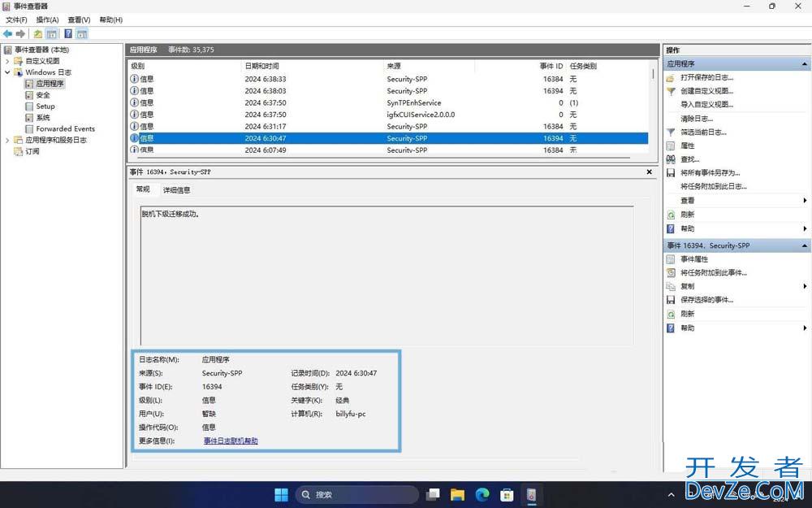The image size is (812, 508).
Task: Toggle the action pane toolbar icon
Action: pos(82,33)
